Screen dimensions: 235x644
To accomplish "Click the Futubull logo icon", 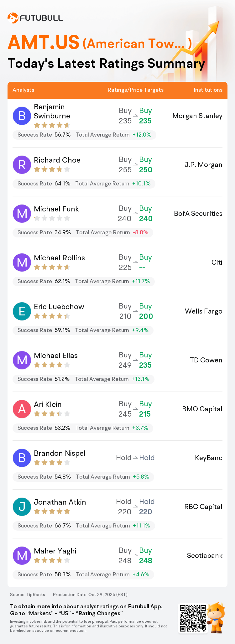I will 13,18.
